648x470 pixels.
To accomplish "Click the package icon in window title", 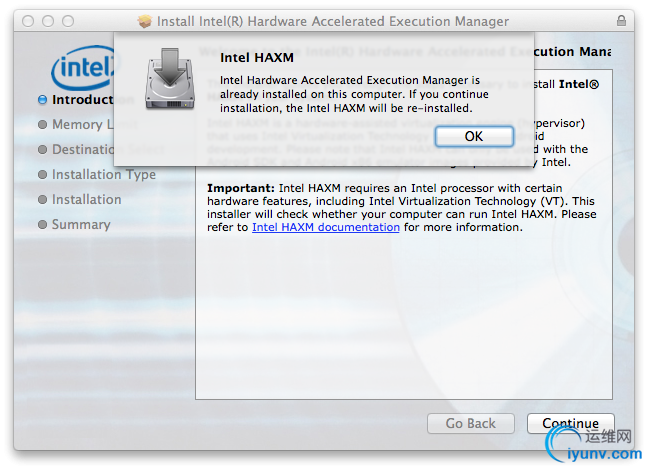I will coord(145,21).
